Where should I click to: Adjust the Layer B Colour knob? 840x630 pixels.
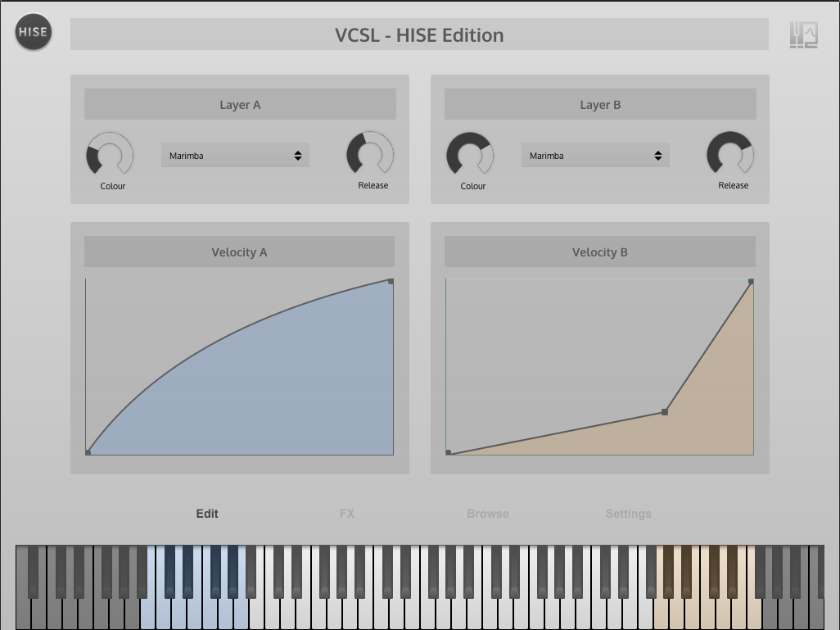(x=470, y=154)
